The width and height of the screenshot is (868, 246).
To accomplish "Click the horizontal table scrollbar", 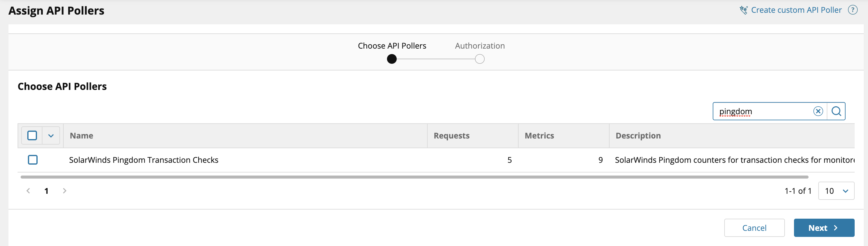I will (x=414, y=177).
